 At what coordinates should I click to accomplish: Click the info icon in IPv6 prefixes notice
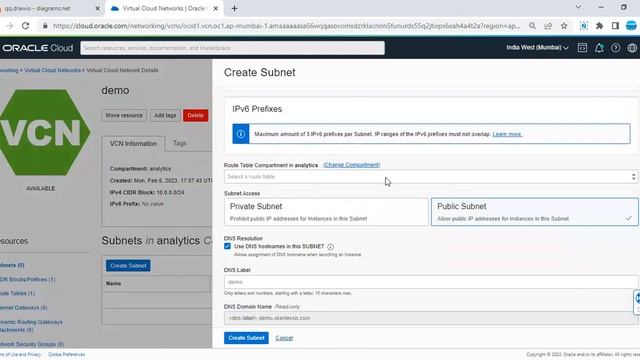[x=241, y=134]
